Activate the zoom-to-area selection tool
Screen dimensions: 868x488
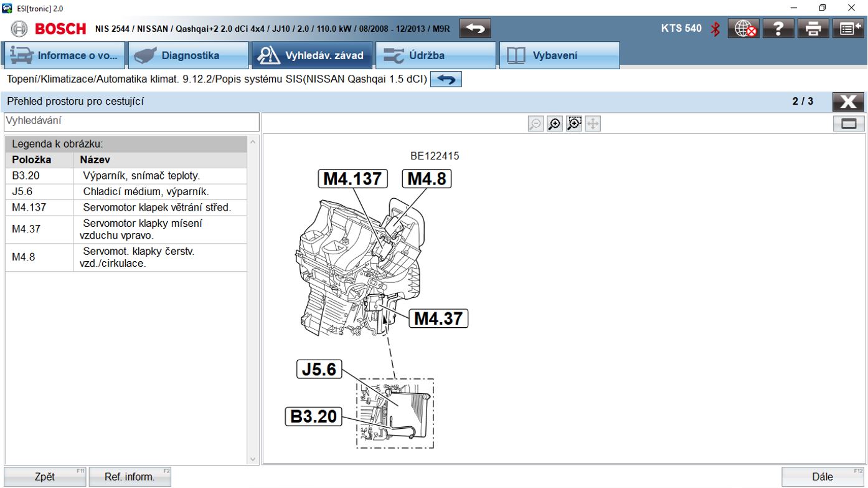(573, 124)
